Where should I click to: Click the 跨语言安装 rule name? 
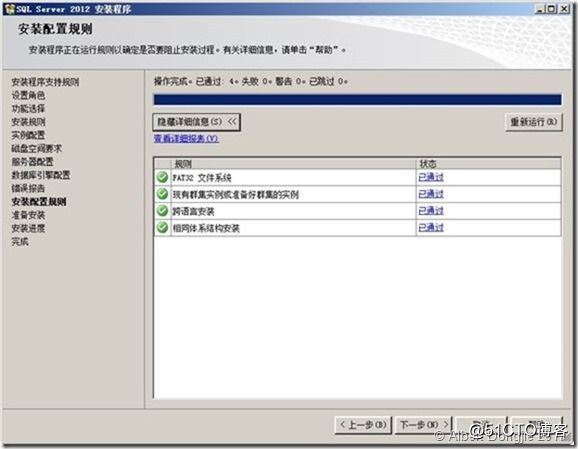[194, 211]
